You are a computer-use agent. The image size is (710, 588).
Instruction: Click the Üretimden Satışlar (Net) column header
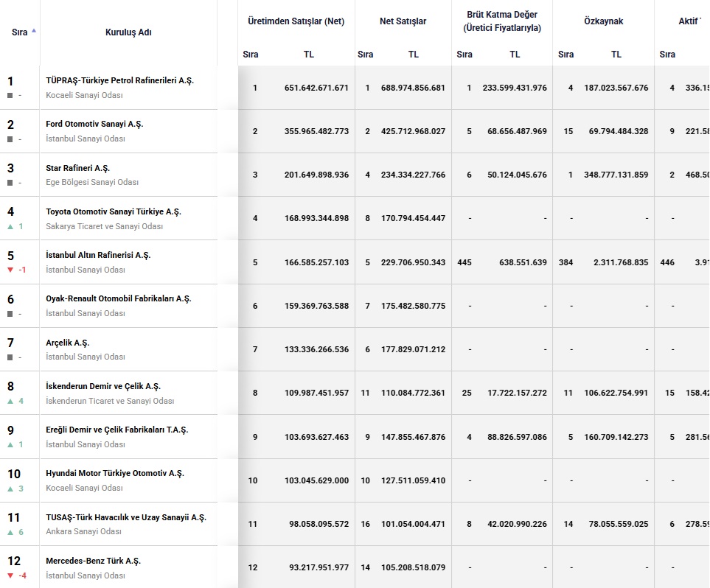pyautogui.click(x=296, y=21)
